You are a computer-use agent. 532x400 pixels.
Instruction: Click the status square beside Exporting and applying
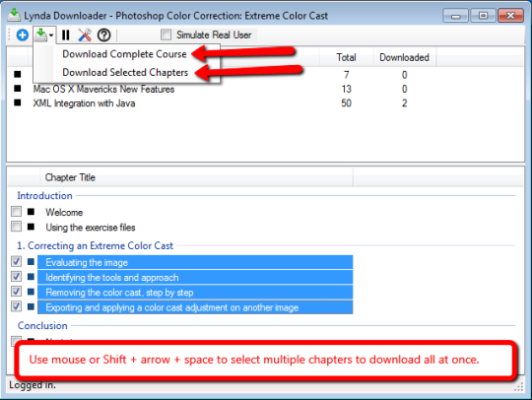point(31,306)
